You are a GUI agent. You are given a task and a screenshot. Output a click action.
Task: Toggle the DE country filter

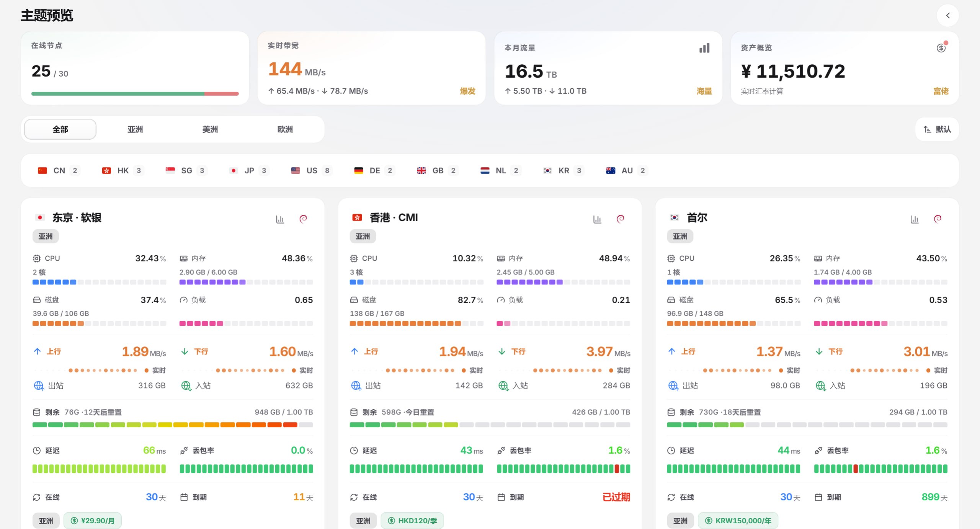374,171
